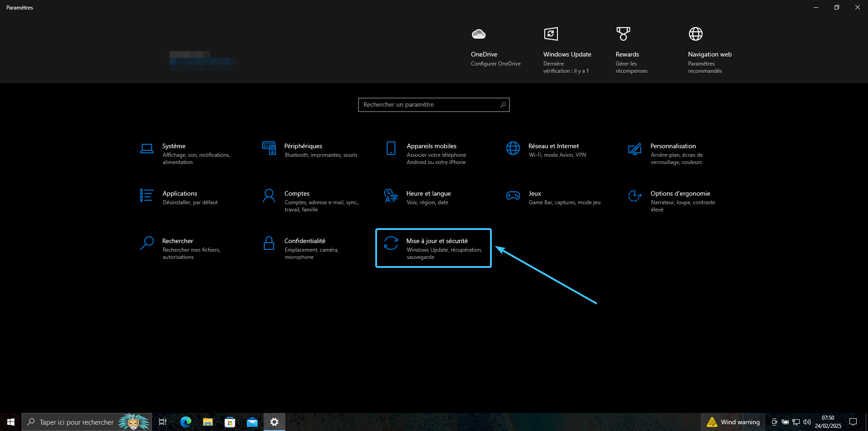
Task: Open Rechercher category magnifier icon
Action: 147,243
